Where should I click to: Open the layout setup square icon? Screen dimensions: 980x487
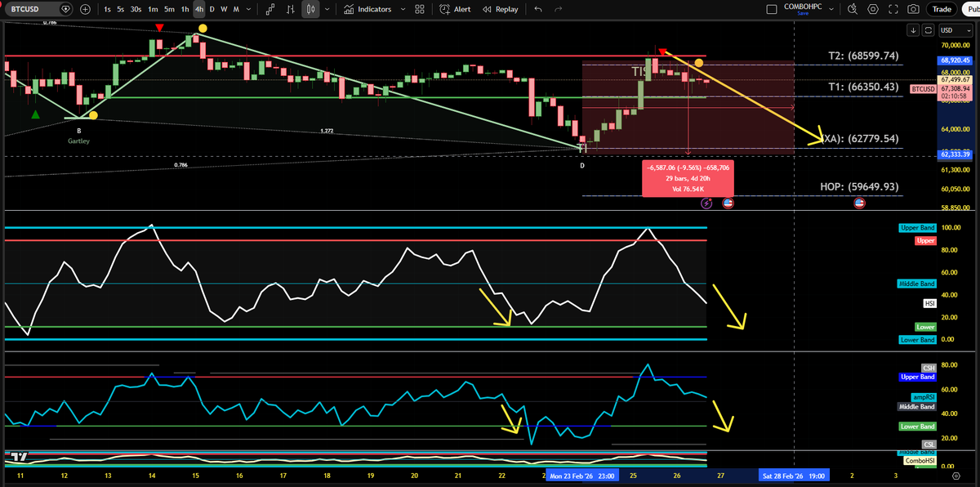[773, 9]
